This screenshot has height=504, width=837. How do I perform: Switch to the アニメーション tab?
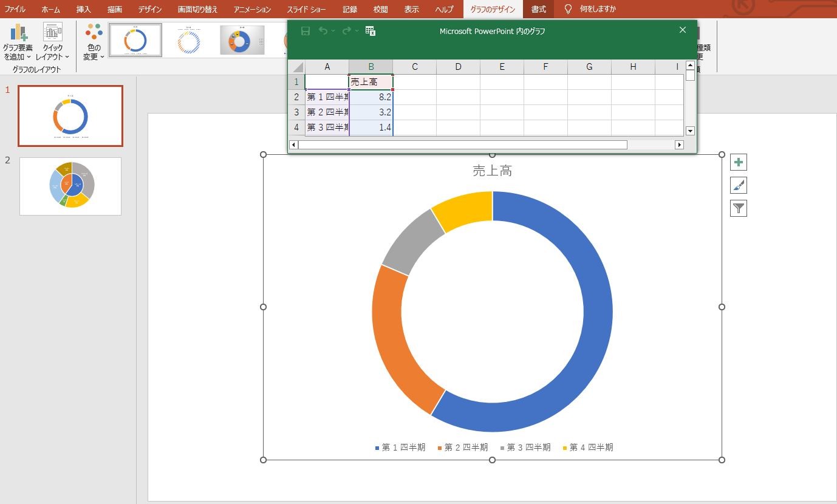tap(252, 9)
